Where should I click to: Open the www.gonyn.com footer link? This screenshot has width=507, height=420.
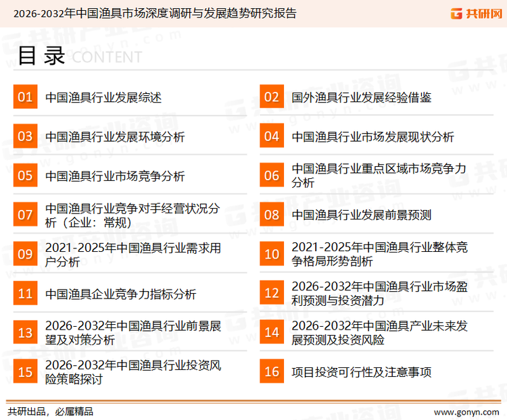pyautogui.click(x=466, y=413)
